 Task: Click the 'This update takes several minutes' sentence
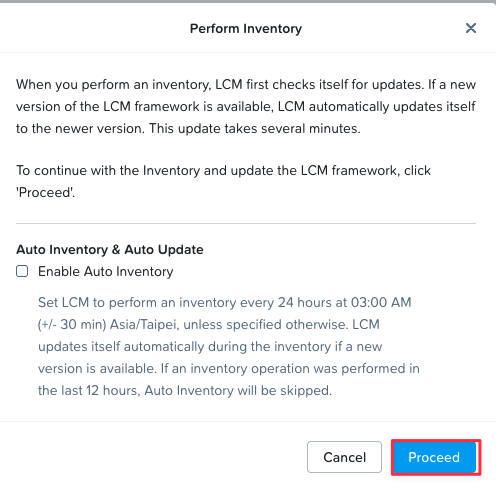(254, 129)
